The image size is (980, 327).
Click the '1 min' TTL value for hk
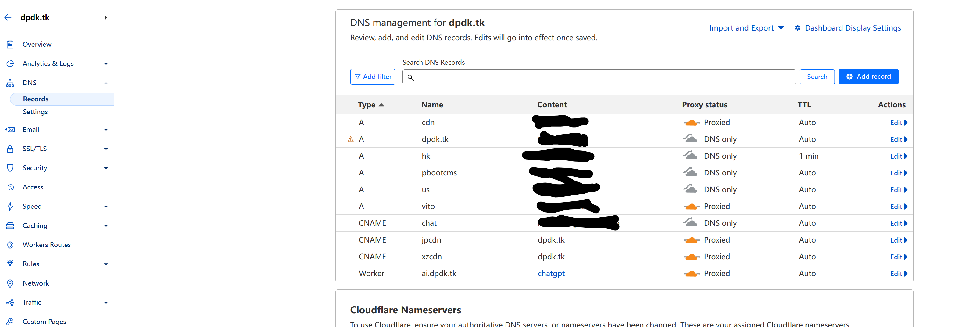(808, 156)
